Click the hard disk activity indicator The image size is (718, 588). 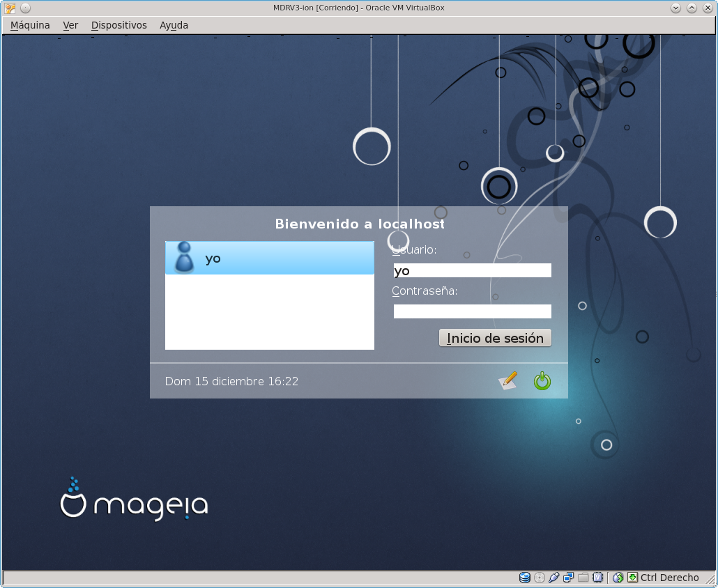click(x=525, y=578)
